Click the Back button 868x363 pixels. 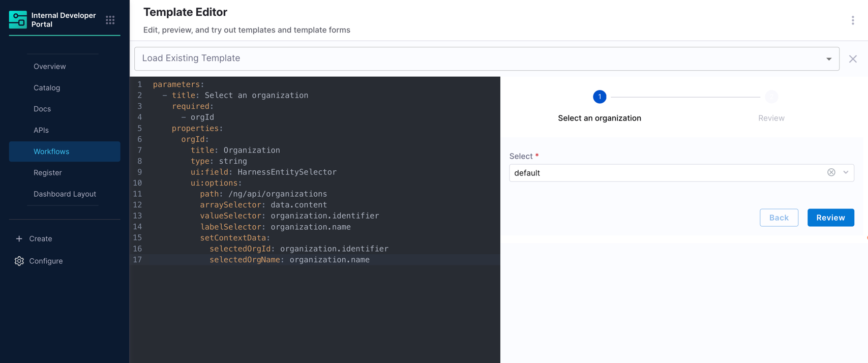(x=779, y=218)
